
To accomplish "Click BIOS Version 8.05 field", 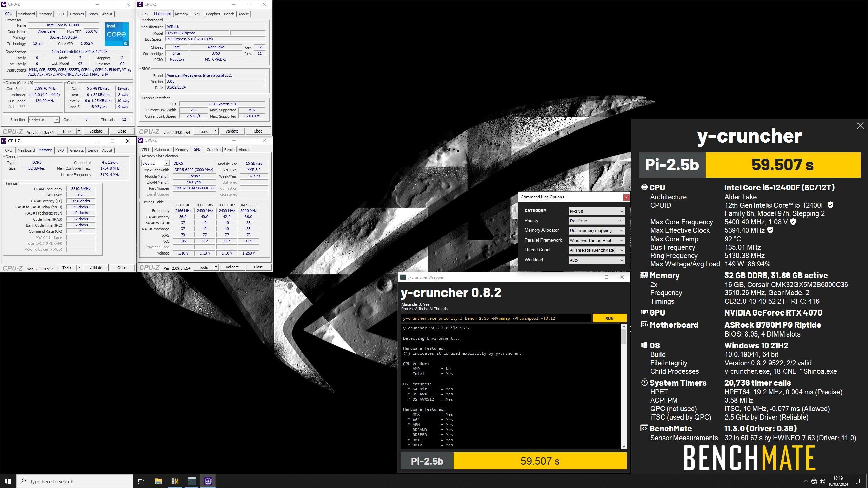I will coord(215,81).
